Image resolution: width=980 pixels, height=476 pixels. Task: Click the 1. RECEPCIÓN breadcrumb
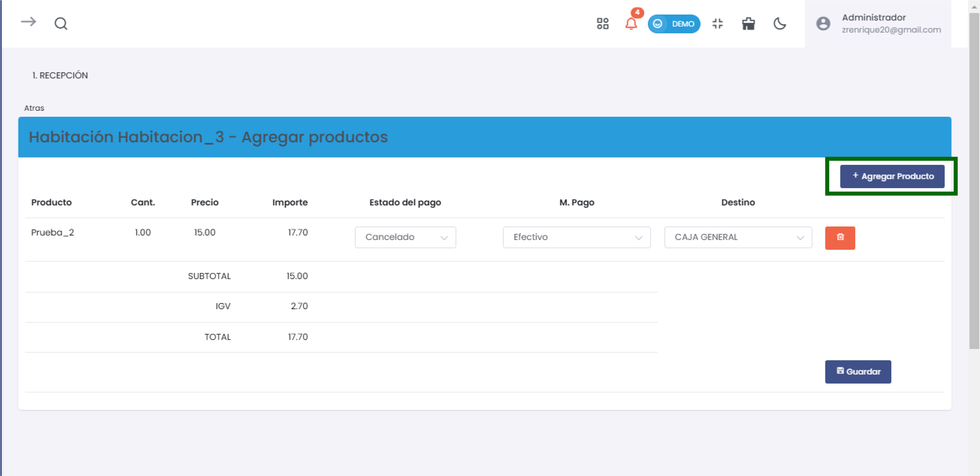tap(60, 75)
